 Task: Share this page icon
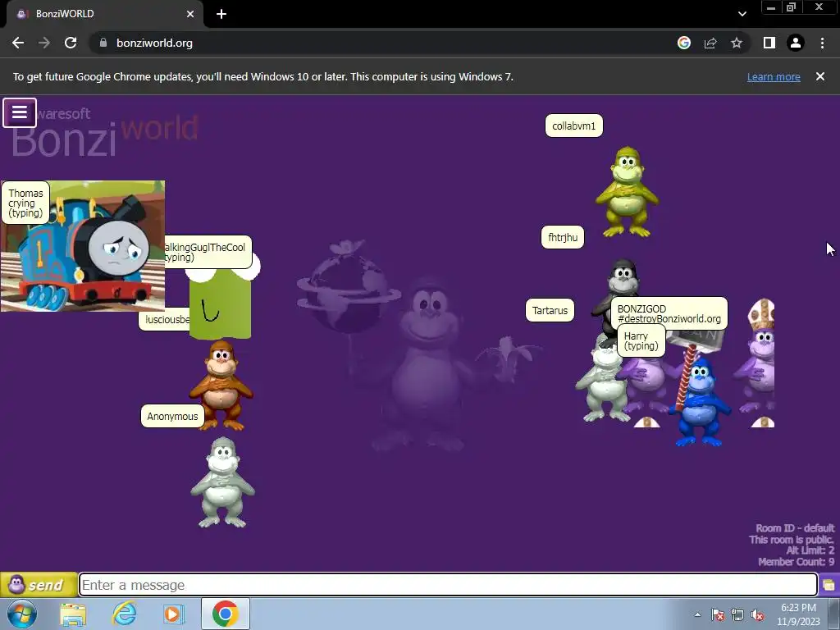point(710,43)
